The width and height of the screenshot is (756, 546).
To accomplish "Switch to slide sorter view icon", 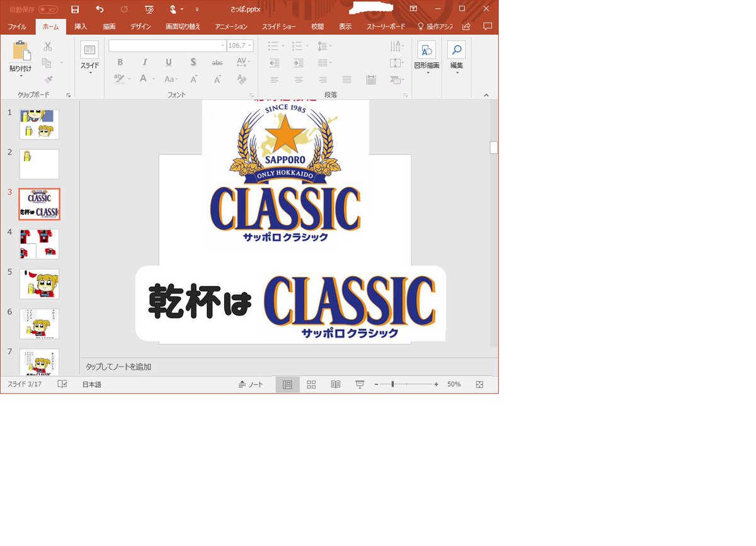I will [311, 384].
